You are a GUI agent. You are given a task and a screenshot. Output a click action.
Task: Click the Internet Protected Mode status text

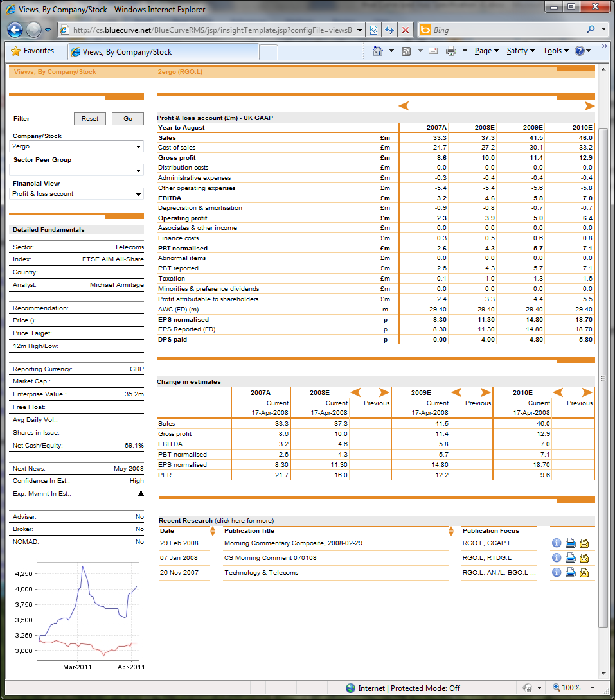[x=409, y=688]
